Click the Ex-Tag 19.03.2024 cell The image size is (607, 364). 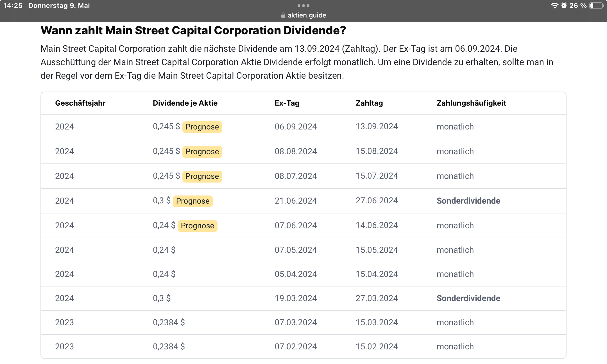296,298
